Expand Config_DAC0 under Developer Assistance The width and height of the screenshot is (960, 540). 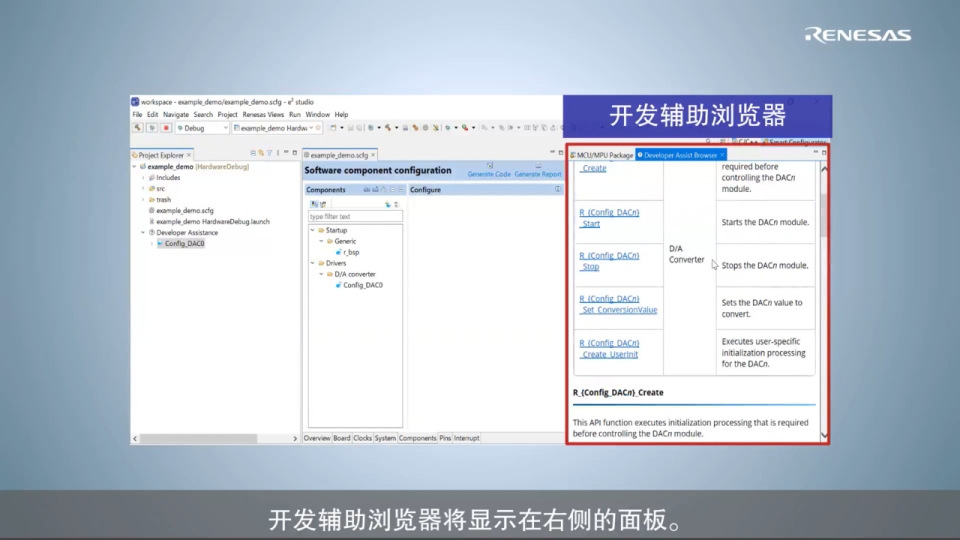tap(152, 244)
